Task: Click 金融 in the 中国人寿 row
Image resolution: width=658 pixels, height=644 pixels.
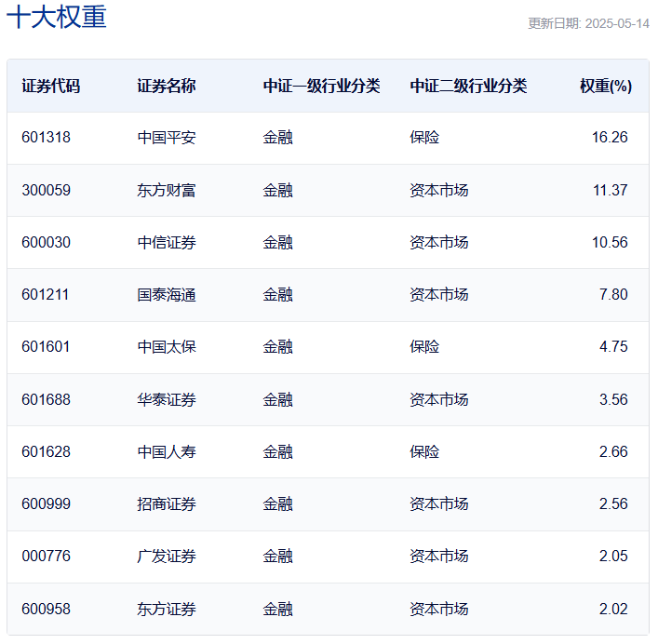Action: tap(277, 452)
